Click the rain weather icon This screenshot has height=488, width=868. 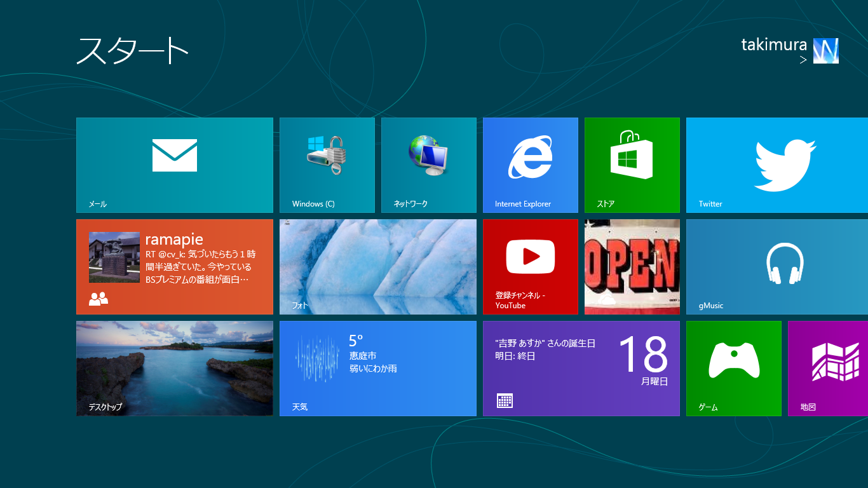coord(318,358)
